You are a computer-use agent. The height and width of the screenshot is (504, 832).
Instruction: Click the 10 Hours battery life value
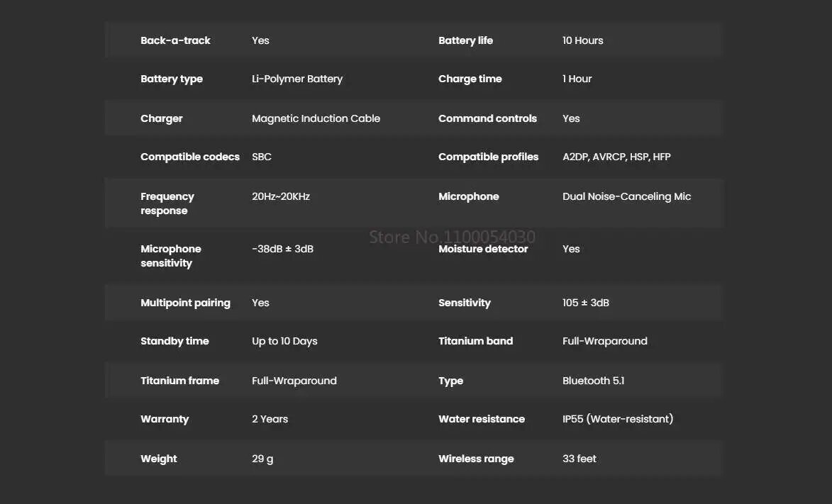coord(582,40)
